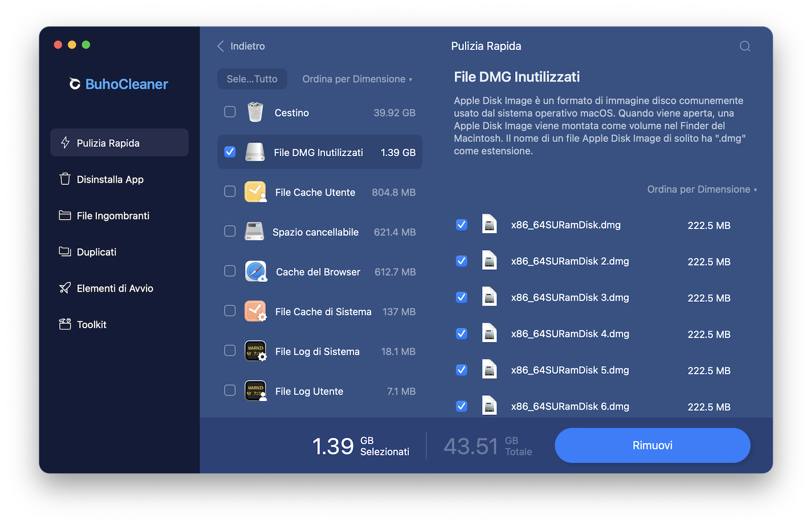Click the file icon of x86_64SURamDisk 3.dmg
This screenshot has height=525, width=812.
tap(489, 297)
